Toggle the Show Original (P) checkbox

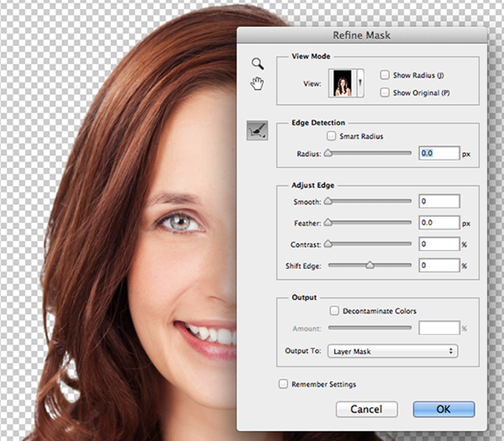[385, 93]
